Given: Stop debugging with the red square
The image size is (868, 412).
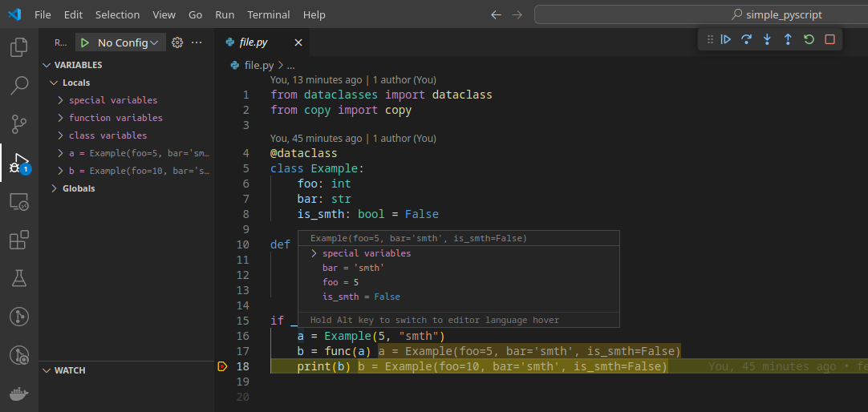Looking at the screenshot, I should [x=829, y=39].
